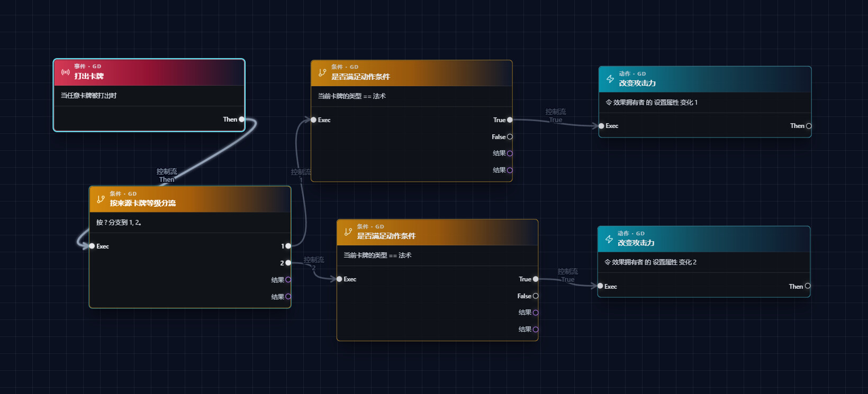The height and width of the screenshot is (394, 868).
Task: Click second 结果 port of lower 是否满足动作条件 node
Action: pos(536,329)
